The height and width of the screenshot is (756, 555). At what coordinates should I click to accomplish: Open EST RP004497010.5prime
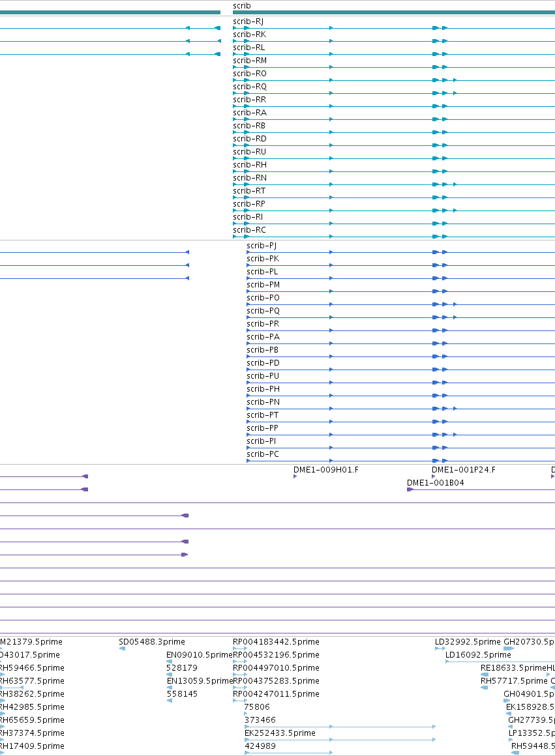[x=276, y=668]
